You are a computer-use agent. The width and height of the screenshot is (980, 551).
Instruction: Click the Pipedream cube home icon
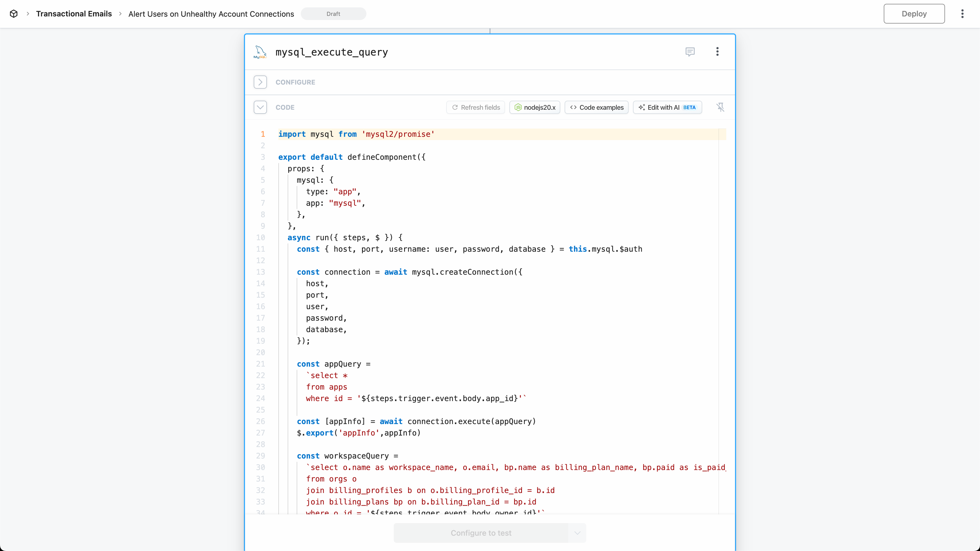click(x=14, y=14)
